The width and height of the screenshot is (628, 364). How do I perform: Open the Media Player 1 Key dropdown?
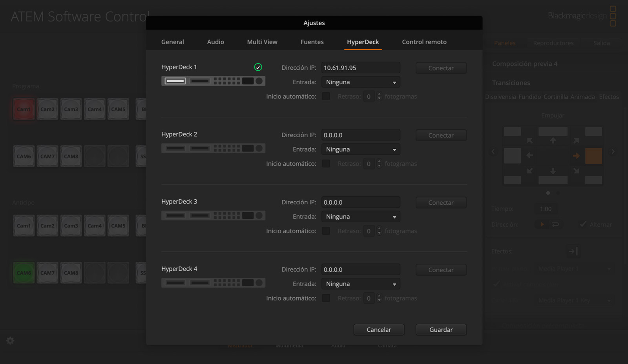[x=575, y=300]
